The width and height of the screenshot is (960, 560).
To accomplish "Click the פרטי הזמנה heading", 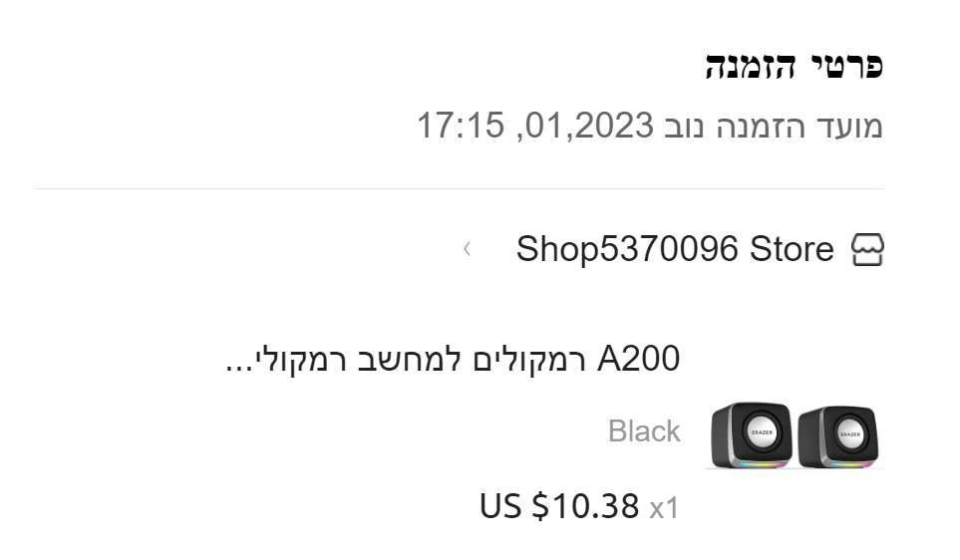I will (795, 68).
